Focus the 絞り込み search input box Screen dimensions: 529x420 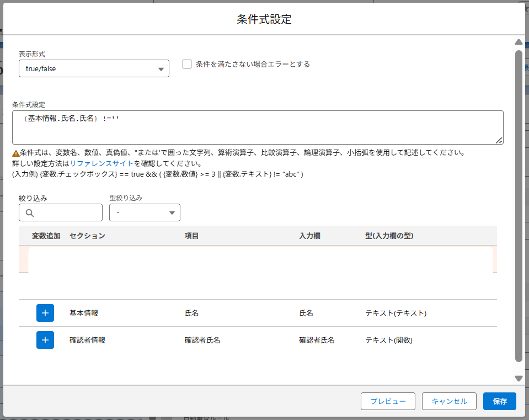(x=67, y=212)
